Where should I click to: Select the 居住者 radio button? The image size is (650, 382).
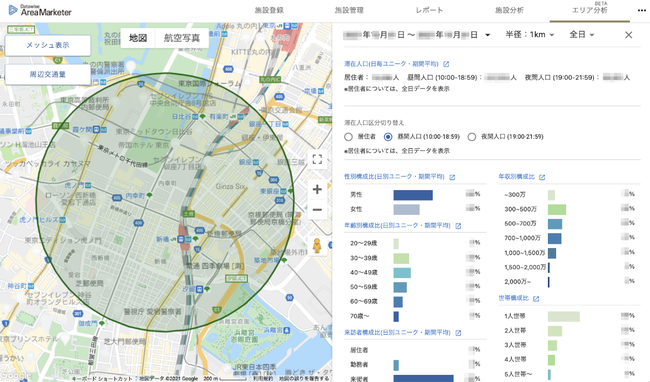(x=349, y=137)
